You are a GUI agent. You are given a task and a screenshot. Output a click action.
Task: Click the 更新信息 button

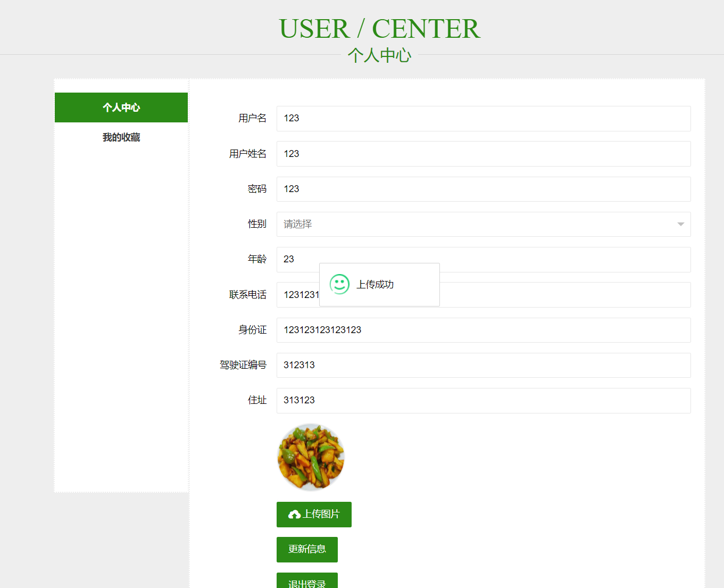click(307, 550)
